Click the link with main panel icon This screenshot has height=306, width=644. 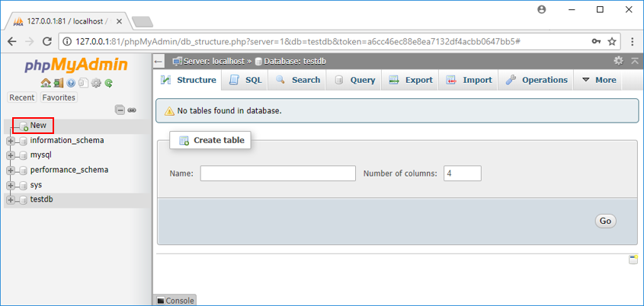click(132, 110)
